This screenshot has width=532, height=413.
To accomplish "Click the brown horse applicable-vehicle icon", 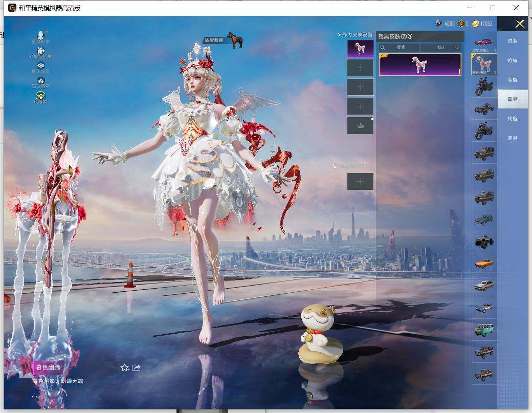I will [x=235, y=40].
